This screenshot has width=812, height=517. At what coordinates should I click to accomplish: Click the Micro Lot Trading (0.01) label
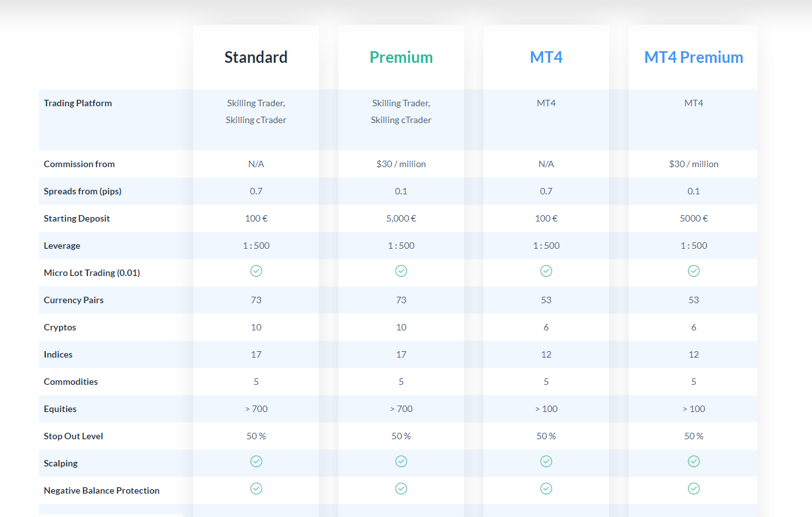point(92,273)
